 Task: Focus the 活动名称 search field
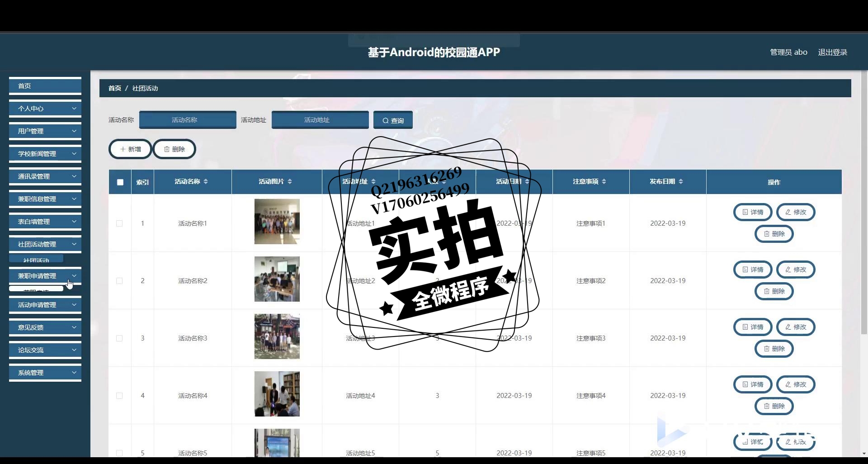[188, 120]
